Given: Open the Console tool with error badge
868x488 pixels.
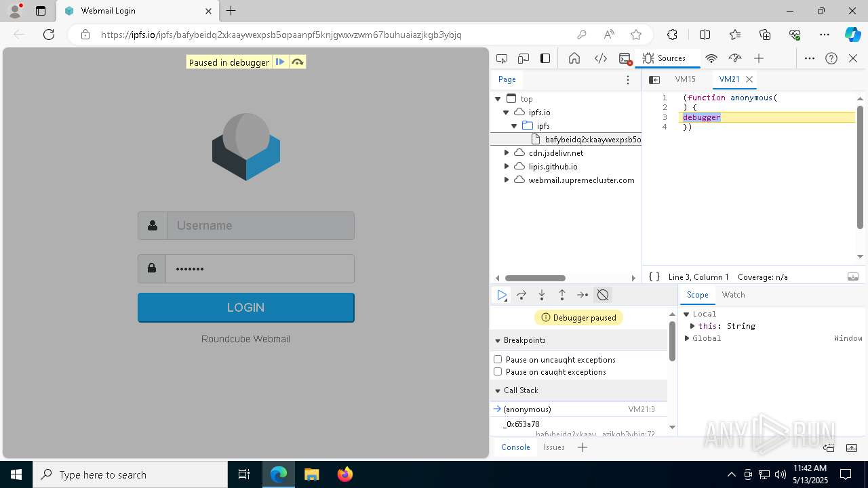Looking at the screenshot, I should tap(625, 58).
